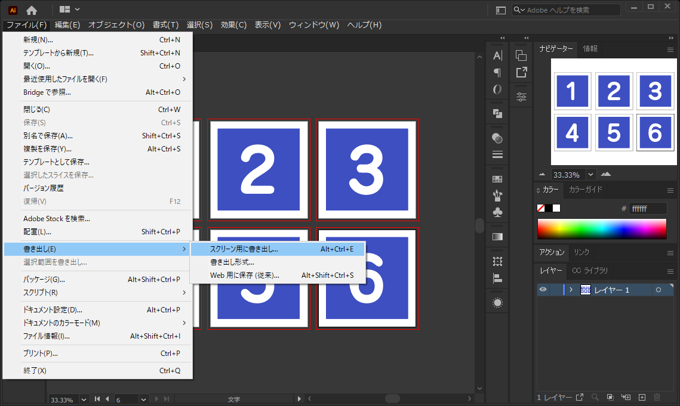Choose パッケージ(G)... from File menu
The image size is (680, 406).
(x=98, y=279)
